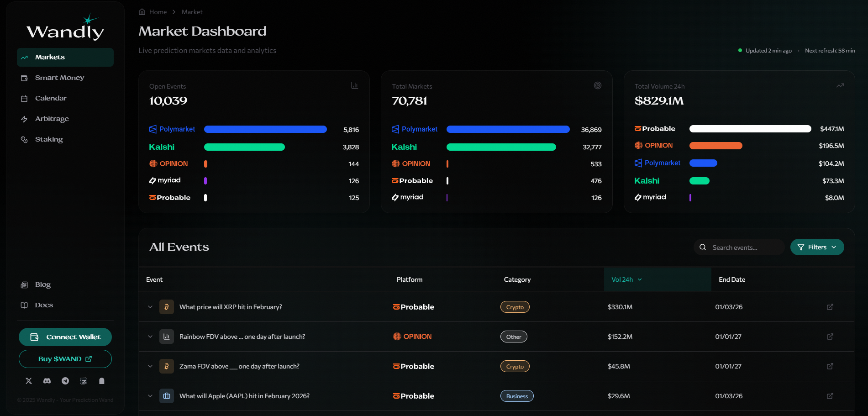
Task: Open the Arbitrage page
Action: click(x=52, y=119)
